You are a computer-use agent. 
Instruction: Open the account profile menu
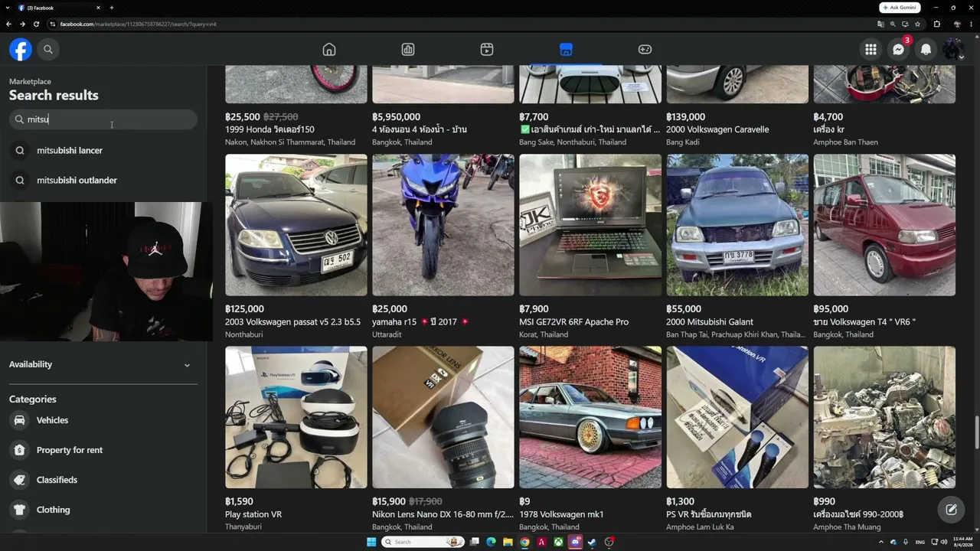(x=953, y=50)
